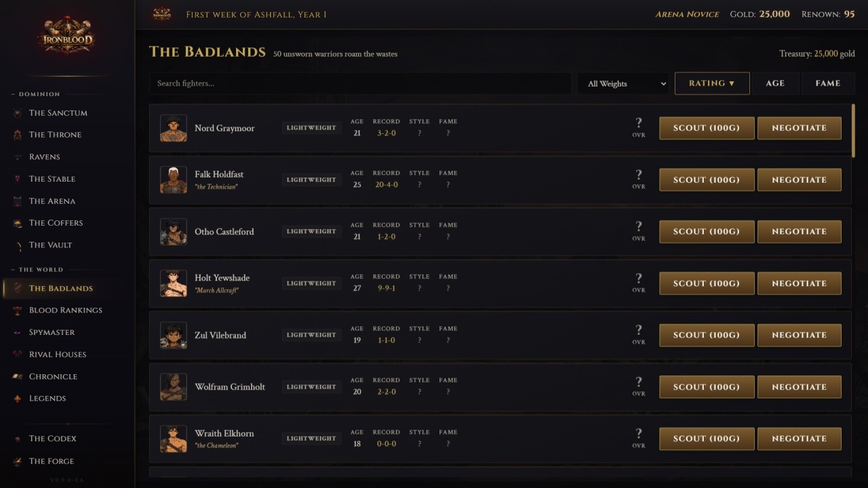Click the Spymaster sidebar icon
This screenshot has width=868, height=488.
18,333
